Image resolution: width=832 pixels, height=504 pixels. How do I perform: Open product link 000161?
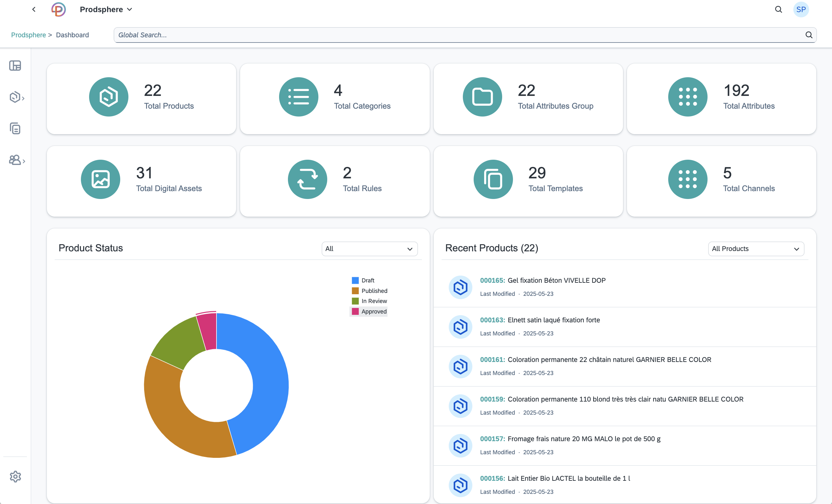492,360
